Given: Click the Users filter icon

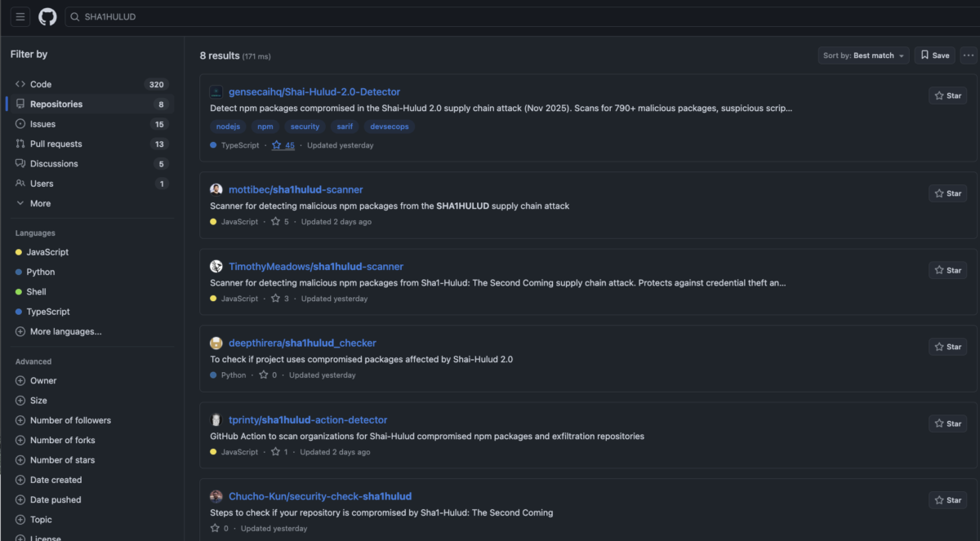Looking at the screenshot, I should coord(20,183).
